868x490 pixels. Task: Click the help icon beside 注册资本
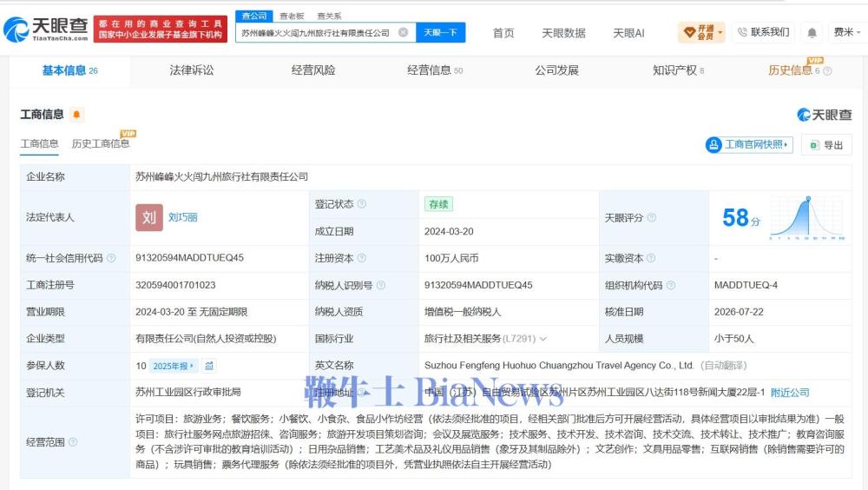coord(361,258)
